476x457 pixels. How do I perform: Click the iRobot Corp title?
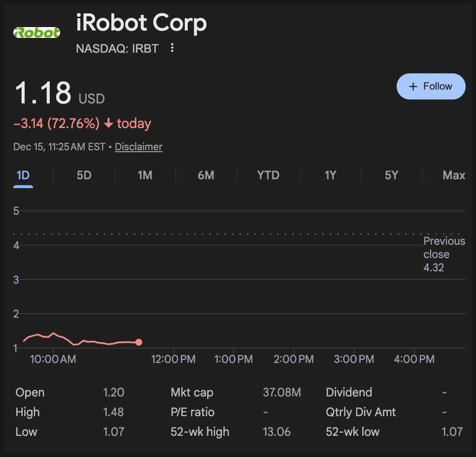pos(141,23)
